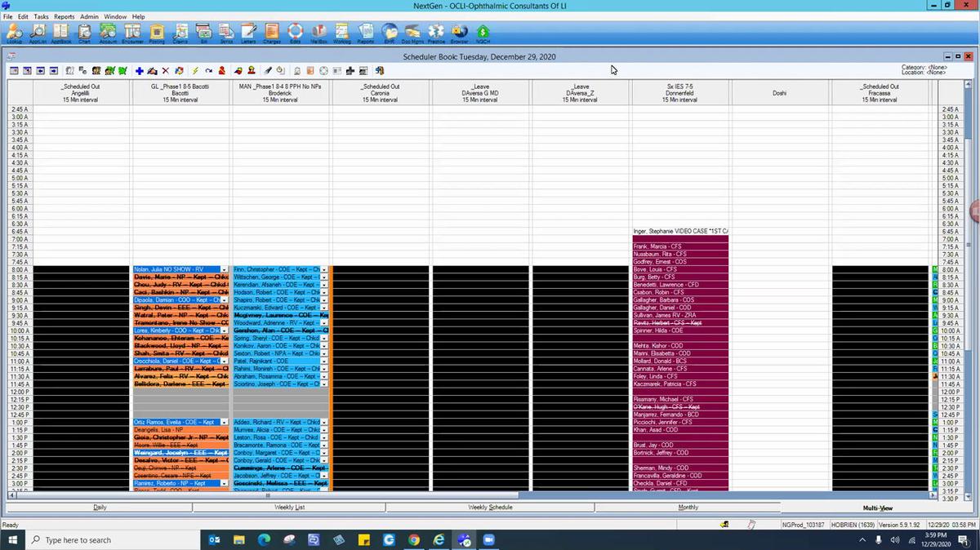Screen dimensions: 980x550
Task: Switch to the Weekly Schedule tab
Action: (x=492, y=507)
